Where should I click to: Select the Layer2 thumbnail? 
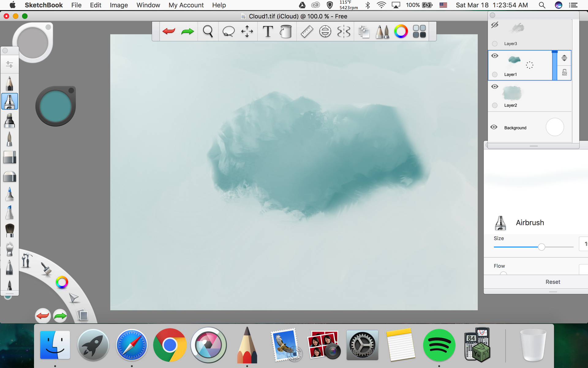click(512, 93)
